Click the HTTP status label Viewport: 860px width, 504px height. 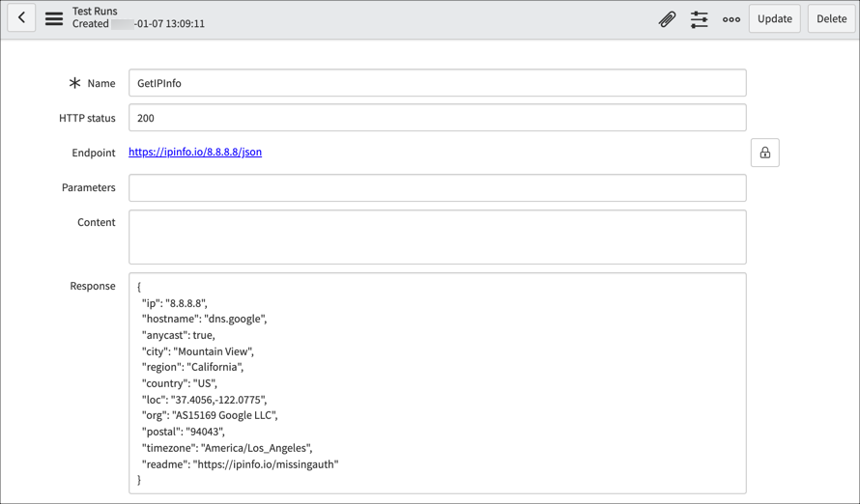click(x=87, y=118)
